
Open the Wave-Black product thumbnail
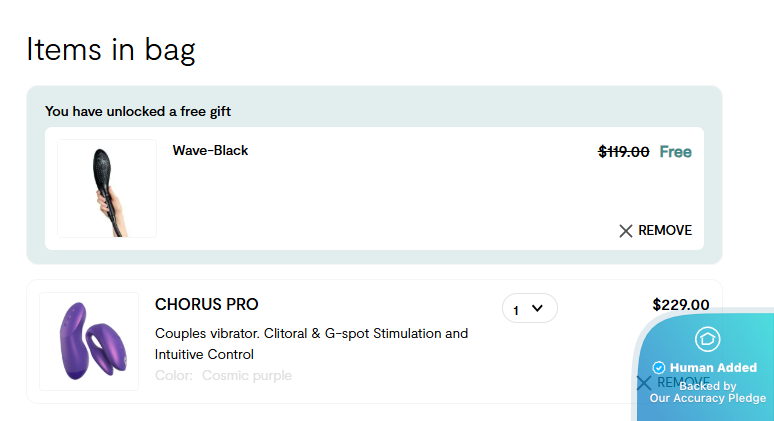tap(107, 189)
